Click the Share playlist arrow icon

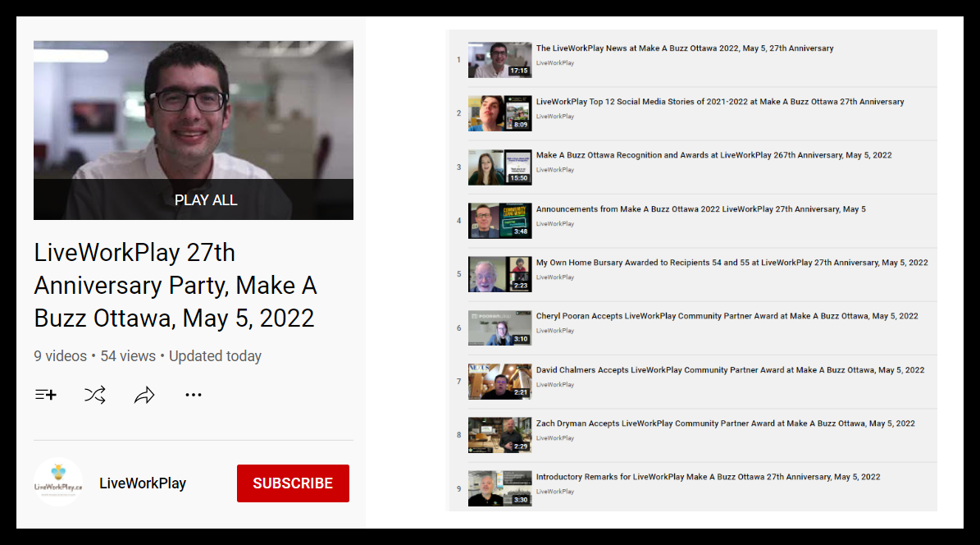pyautogui.click(x=144, y=395)
